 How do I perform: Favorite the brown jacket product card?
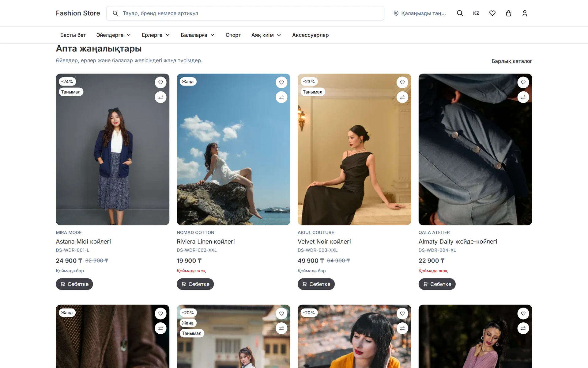click(x=160, y=313)
